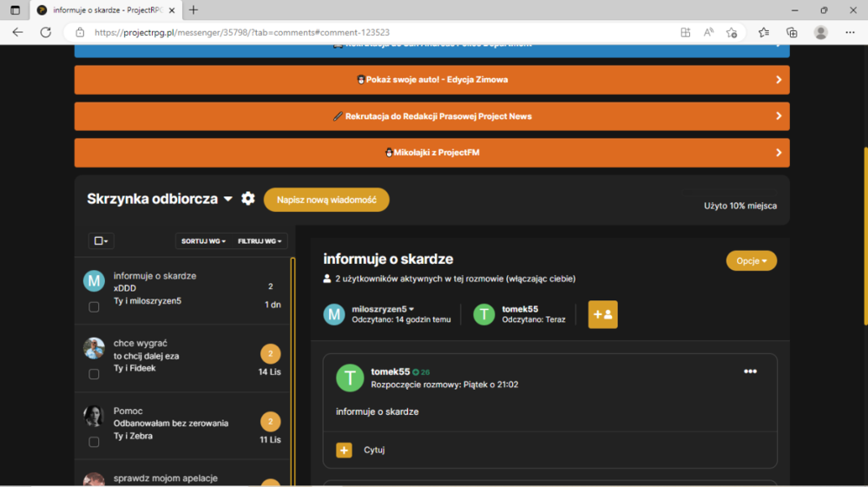Add page to favorites star icon
The width and height of the screenshot is (868, 487).
pyautogui.click(x=731, y=32)
